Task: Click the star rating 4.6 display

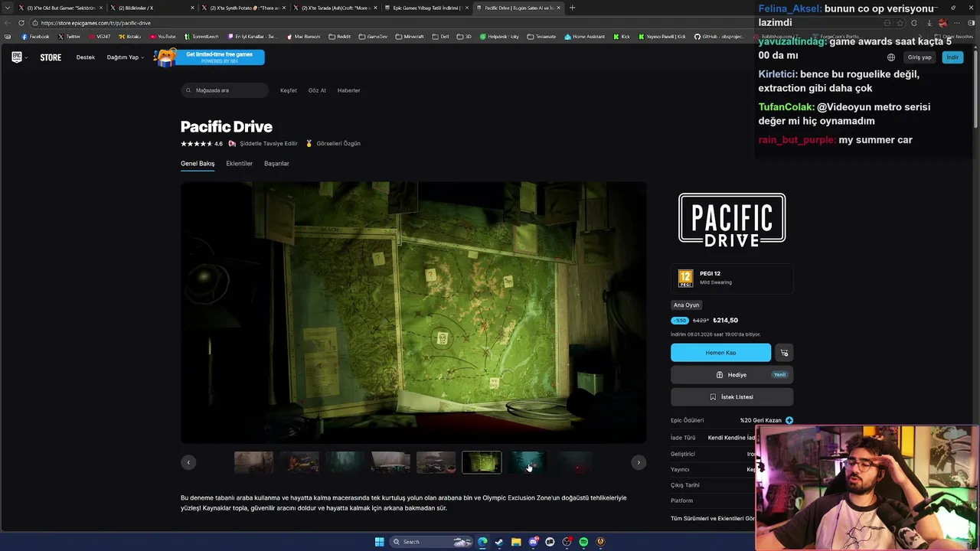Action: pos(201,144)
